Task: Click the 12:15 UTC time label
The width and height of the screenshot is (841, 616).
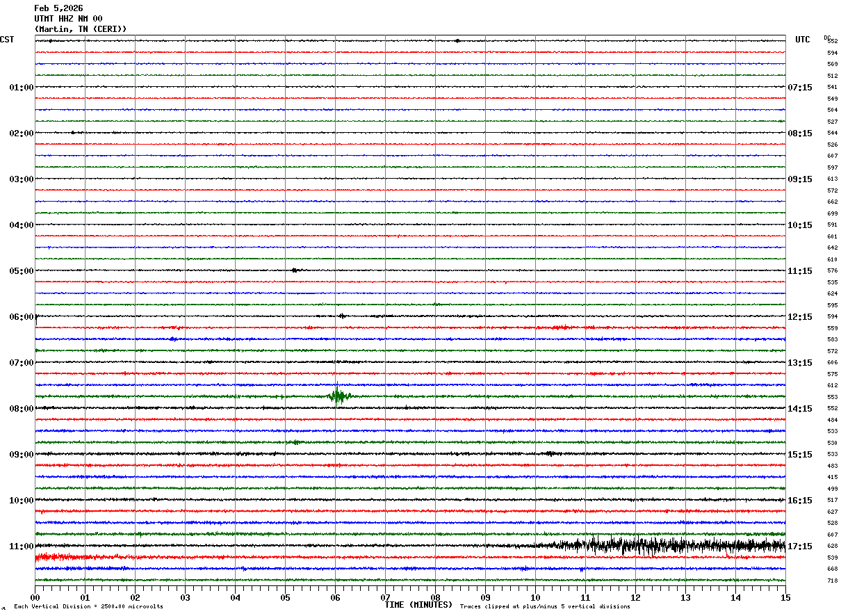Action: click(800, 317)
